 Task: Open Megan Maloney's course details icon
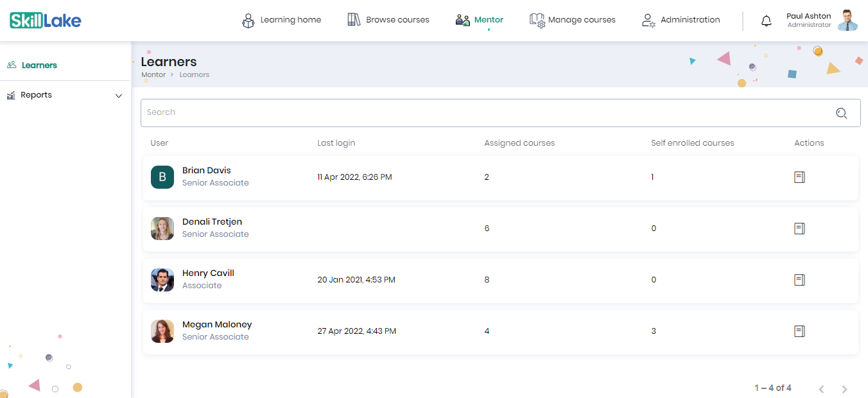pos(799,331)
